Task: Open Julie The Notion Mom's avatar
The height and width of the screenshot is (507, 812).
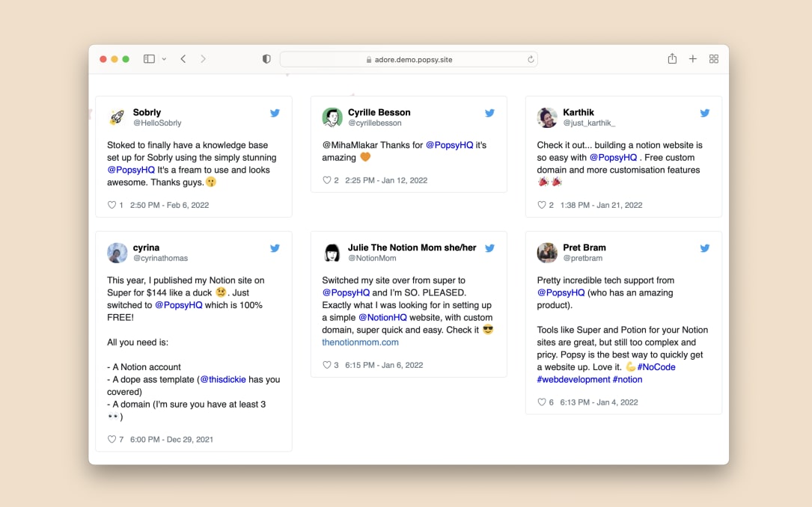Action: point(332,253)
